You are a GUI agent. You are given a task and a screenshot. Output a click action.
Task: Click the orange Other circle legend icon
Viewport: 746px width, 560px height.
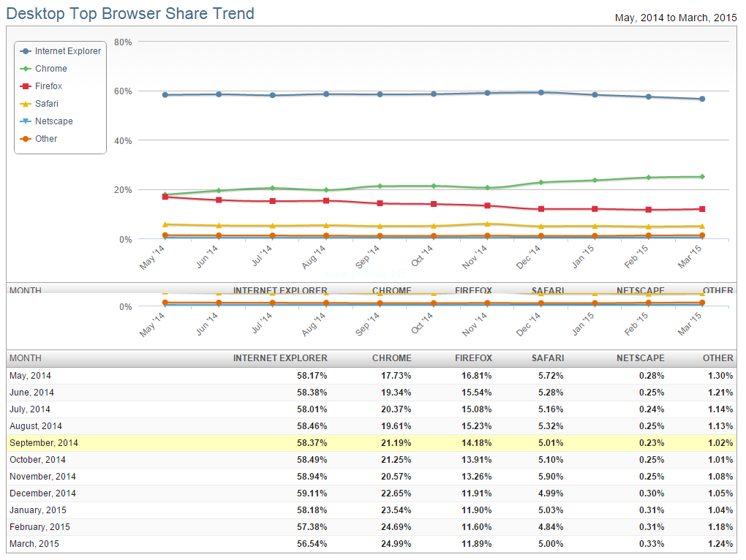coord(26,139)
